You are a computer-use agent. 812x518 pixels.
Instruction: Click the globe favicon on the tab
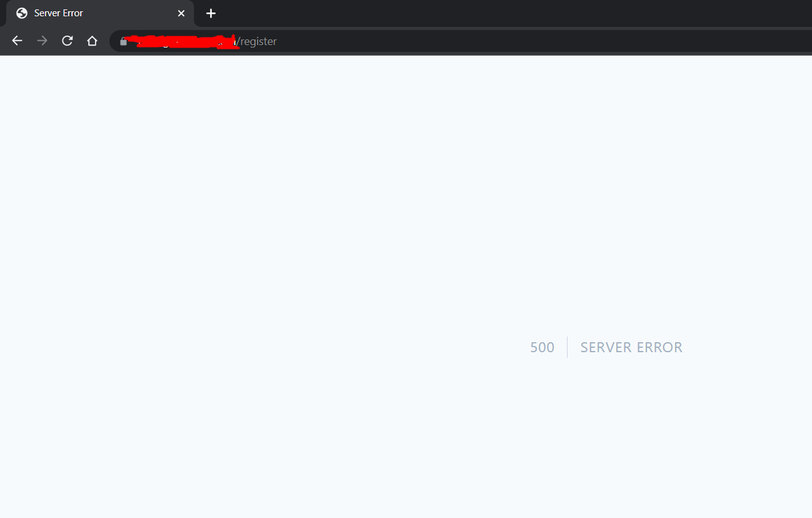tap(22, 13)
